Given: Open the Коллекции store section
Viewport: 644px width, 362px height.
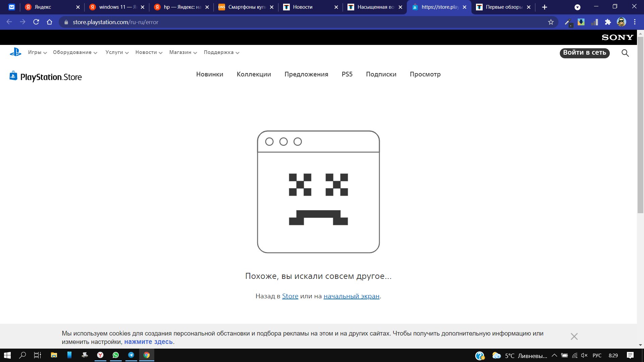Looking at the screenshot, I should coord(254,74).
